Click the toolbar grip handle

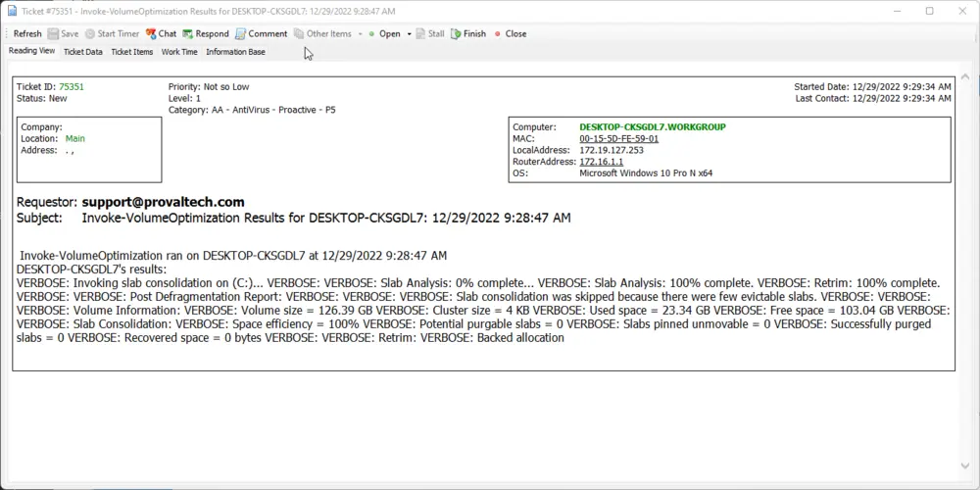pos(6,33)
